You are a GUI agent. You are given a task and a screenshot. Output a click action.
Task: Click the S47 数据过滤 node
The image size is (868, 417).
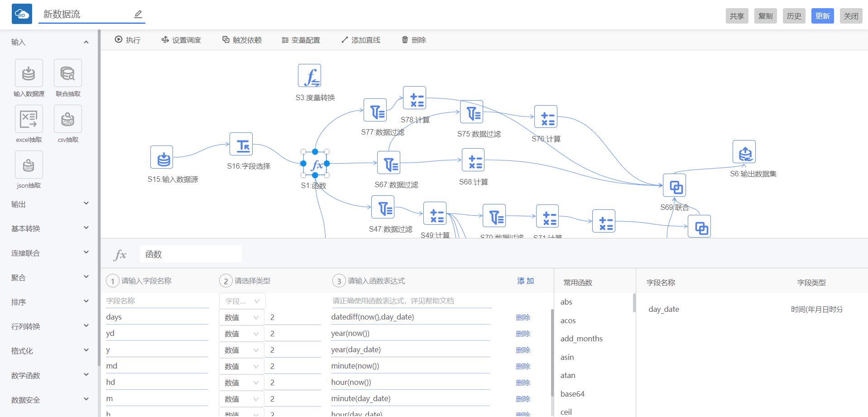click(x=383, y=207)
